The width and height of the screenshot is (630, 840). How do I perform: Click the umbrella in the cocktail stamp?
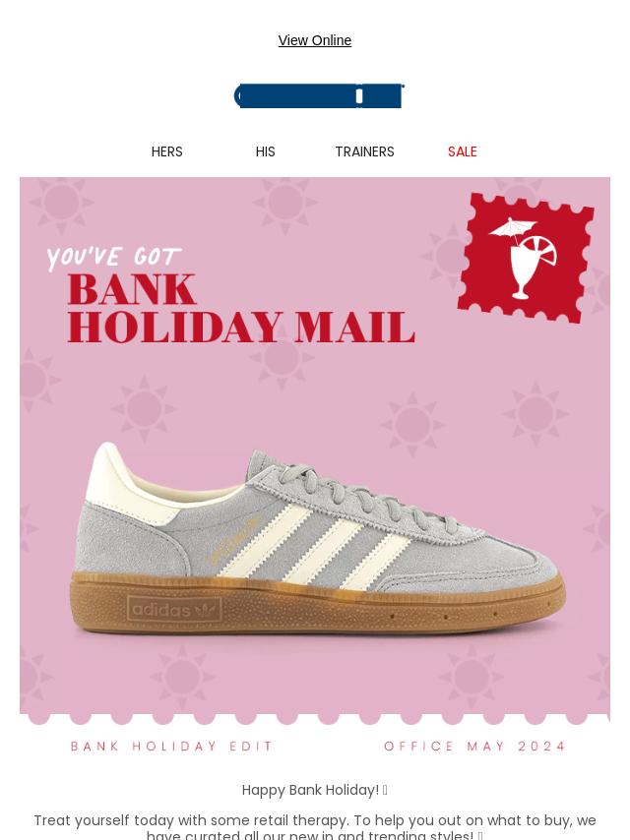pos(512,229)
